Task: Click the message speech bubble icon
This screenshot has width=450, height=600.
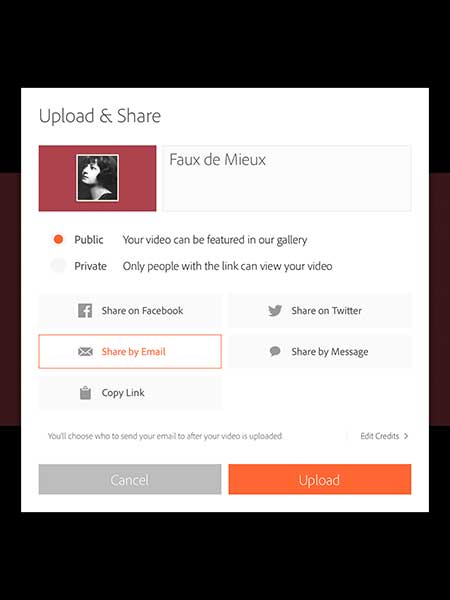Action: [275, 351]
